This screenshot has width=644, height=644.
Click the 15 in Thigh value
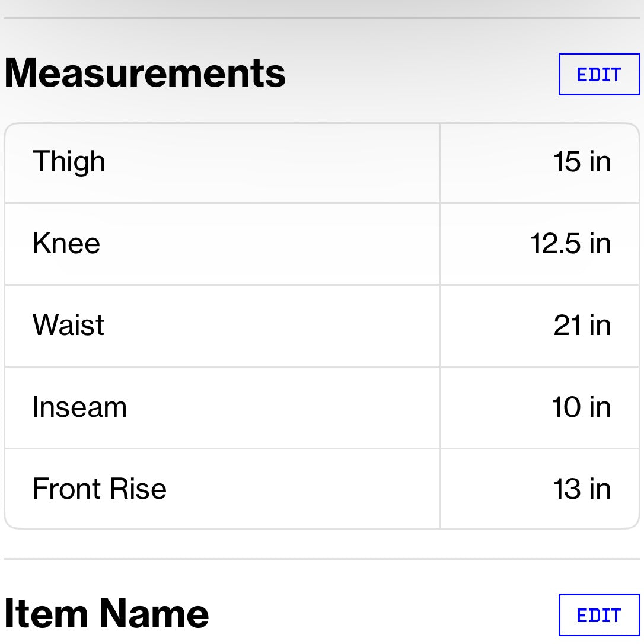pyautogui.click(x=582, y=162)
